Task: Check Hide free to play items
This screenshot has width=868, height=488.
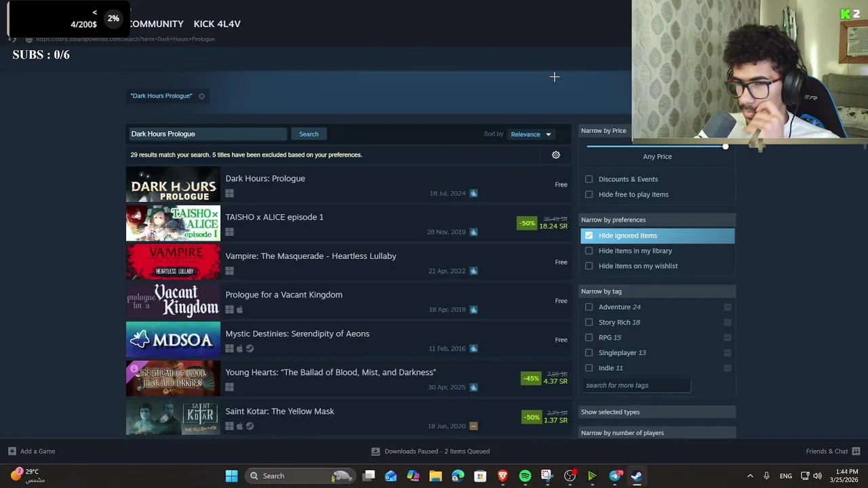Action: pos(589,195)
